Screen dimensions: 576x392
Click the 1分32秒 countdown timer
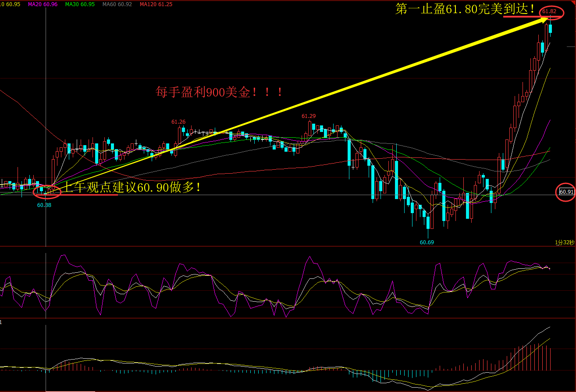click(x=565, y=242)
